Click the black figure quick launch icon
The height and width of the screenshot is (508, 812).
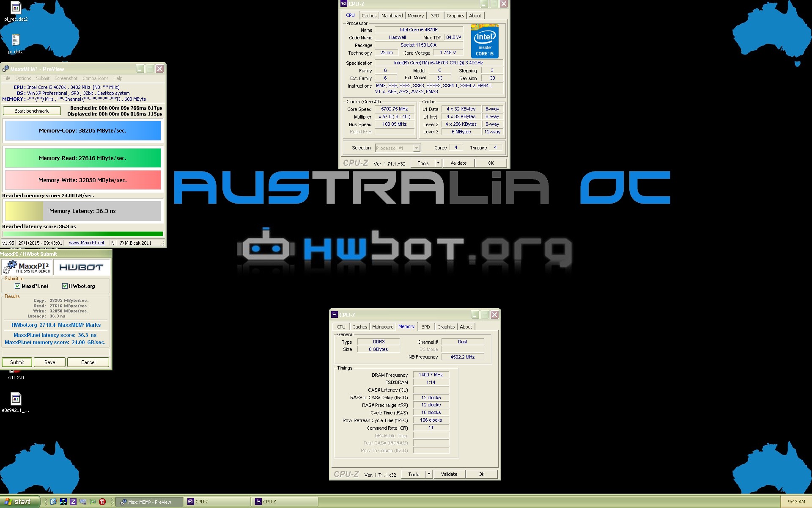pos(63,502)
